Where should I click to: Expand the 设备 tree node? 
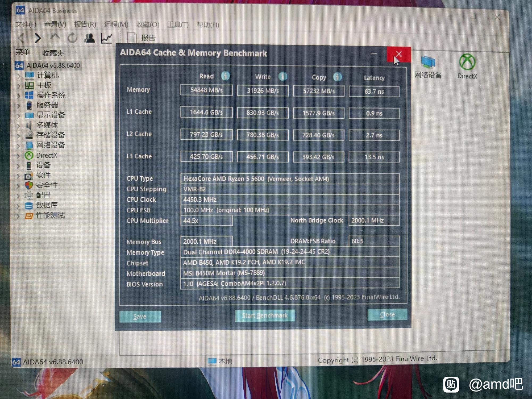(18, 166)
